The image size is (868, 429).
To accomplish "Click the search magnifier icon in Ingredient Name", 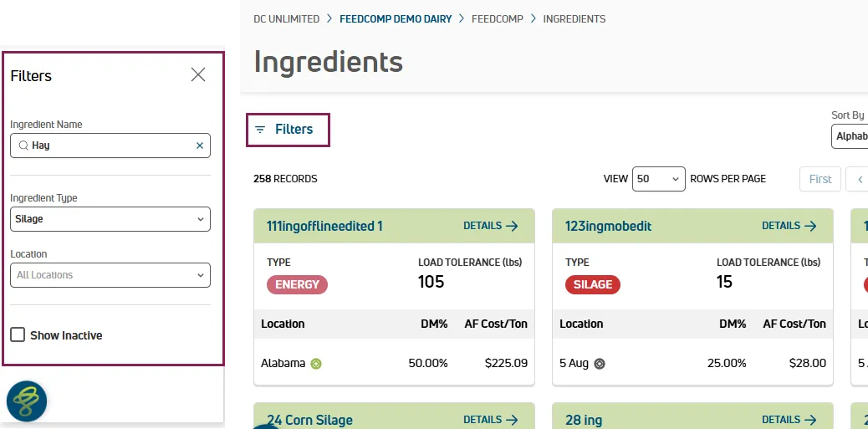I will (23, 146).
